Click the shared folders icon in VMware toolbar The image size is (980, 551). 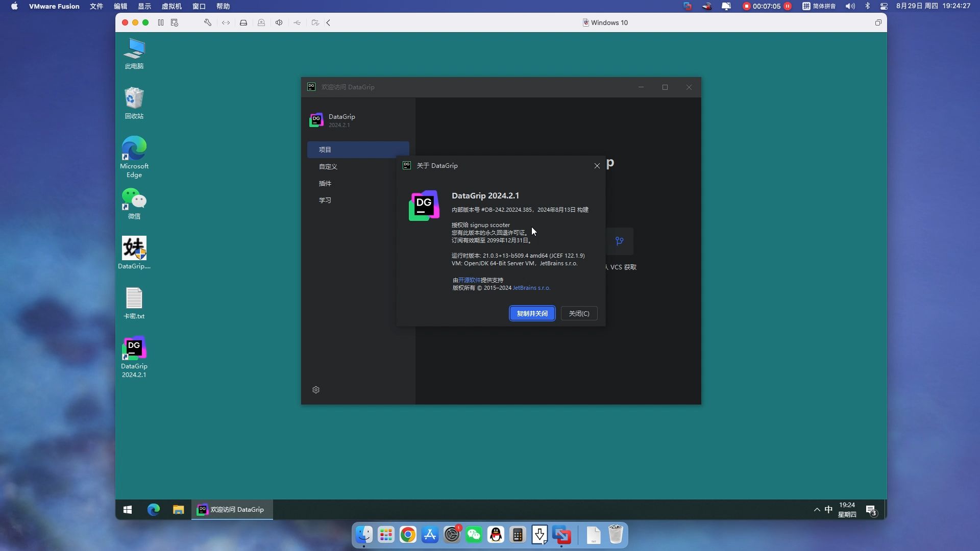tap(315, 22)
